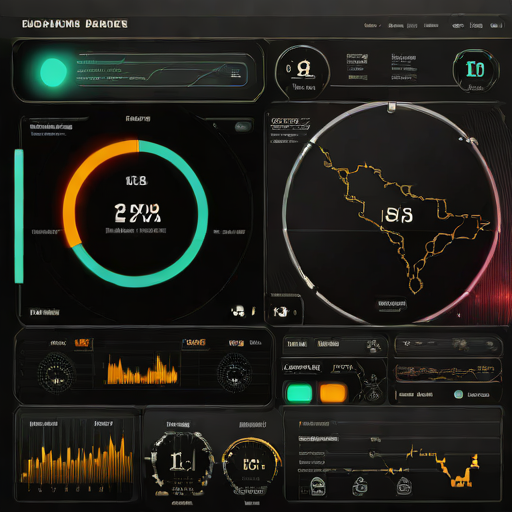This screenshot has width=512, height=512.
Task: Click the first icon beneath the line chart
Action: (x=317, y=486)
